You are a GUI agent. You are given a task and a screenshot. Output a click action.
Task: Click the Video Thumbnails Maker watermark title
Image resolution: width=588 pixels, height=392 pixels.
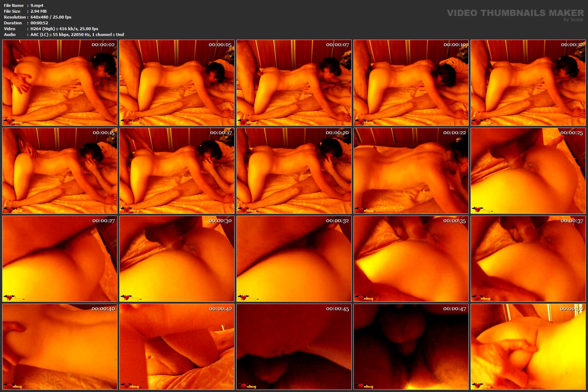(515, 13)
